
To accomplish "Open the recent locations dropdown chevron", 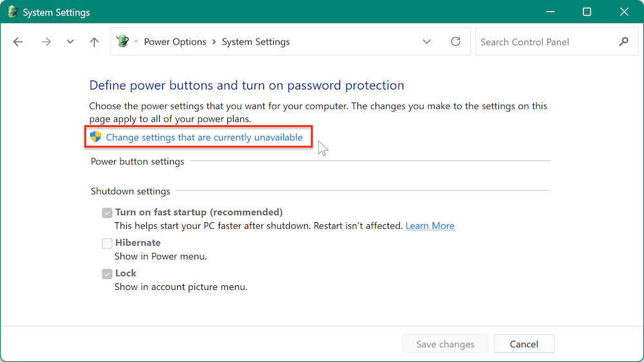I will pos(70,42).
